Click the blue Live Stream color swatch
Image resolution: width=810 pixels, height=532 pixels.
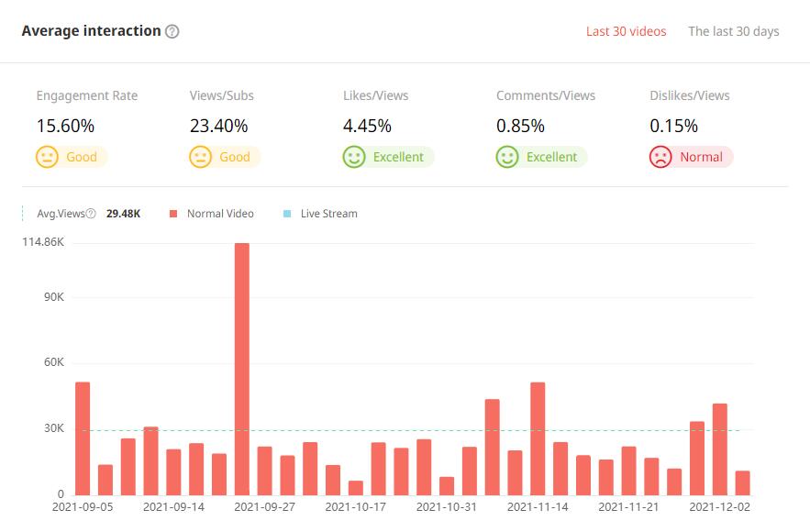pos(287,214)
